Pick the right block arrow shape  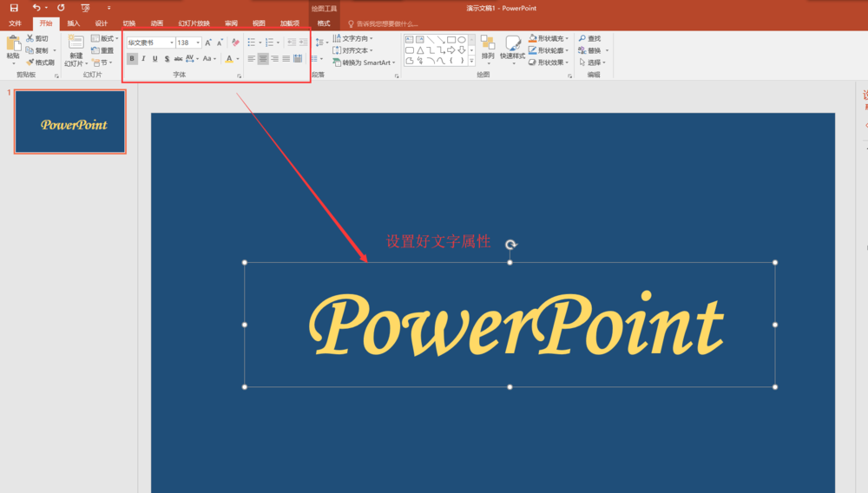tap(451, 50)
